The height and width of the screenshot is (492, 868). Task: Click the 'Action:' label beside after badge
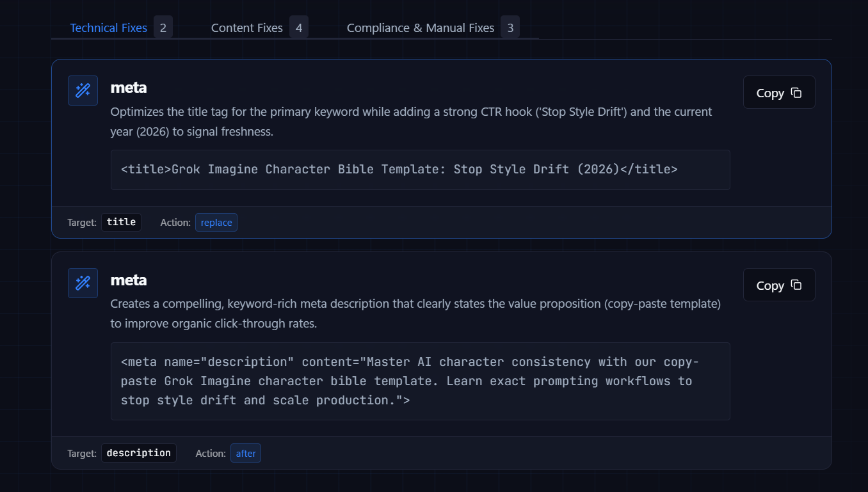(x=211, y=454)
